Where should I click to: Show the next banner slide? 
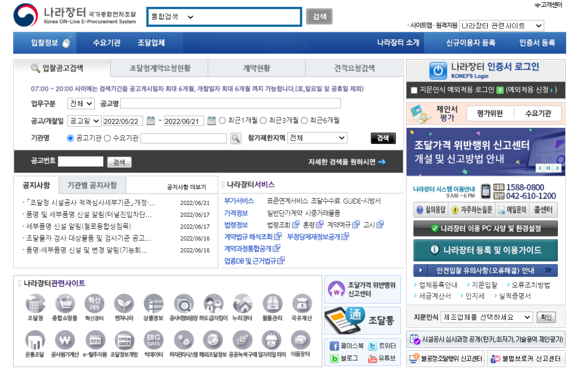pos(557,168)
